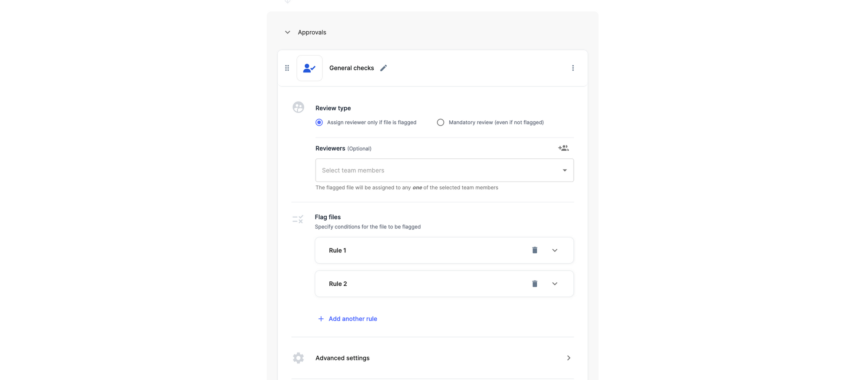Click the Rule 1 title
The width and height of the screenshot is (868, 380).
(337, 250)
